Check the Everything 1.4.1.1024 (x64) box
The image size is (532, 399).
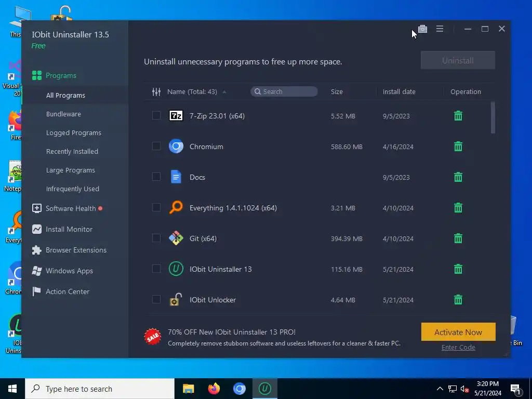tap(156, 207)
